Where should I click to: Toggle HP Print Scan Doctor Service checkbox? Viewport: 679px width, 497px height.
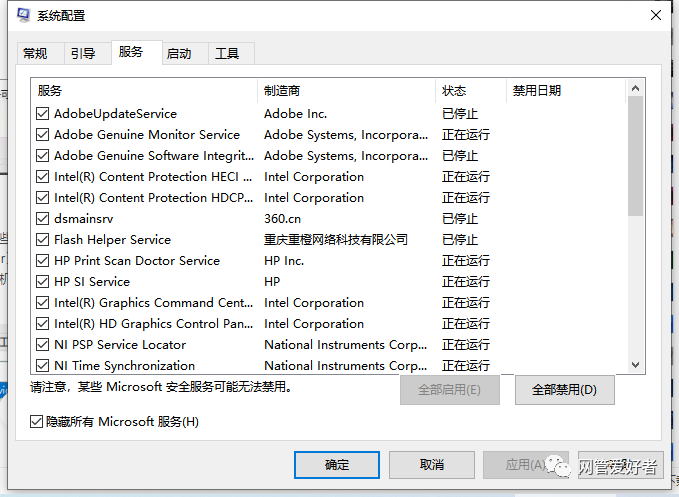pos(42,261)
